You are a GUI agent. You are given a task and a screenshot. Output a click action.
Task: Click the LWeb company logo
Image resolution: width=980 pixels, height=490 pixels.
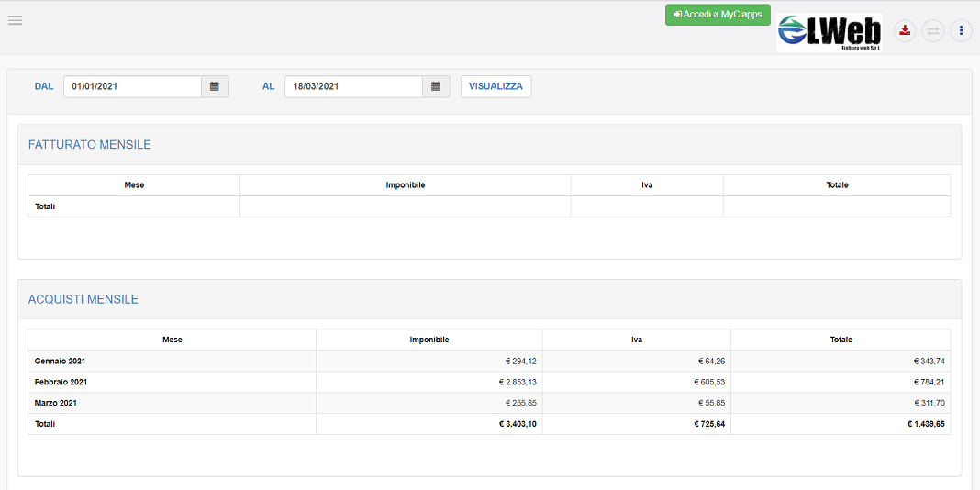click(829, 32)
